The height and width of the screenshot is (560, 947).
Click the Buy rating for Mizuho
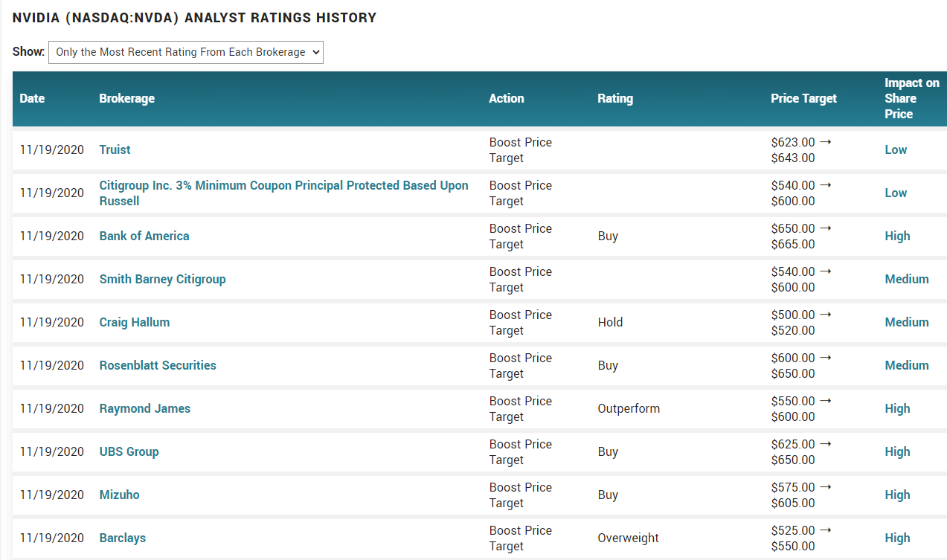608,495
